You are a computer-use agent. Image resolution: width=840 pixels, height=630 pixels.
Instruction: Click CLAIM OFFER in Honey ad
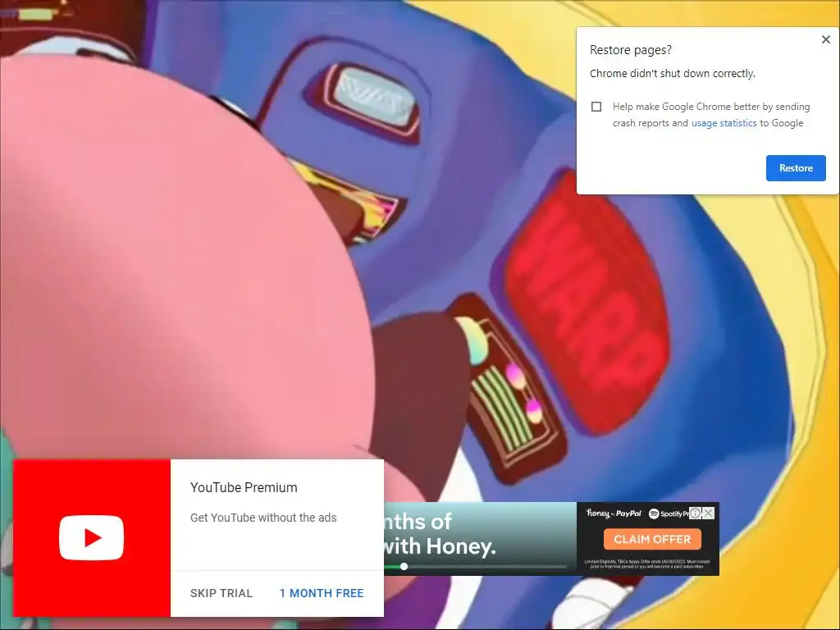coord(652,540)
